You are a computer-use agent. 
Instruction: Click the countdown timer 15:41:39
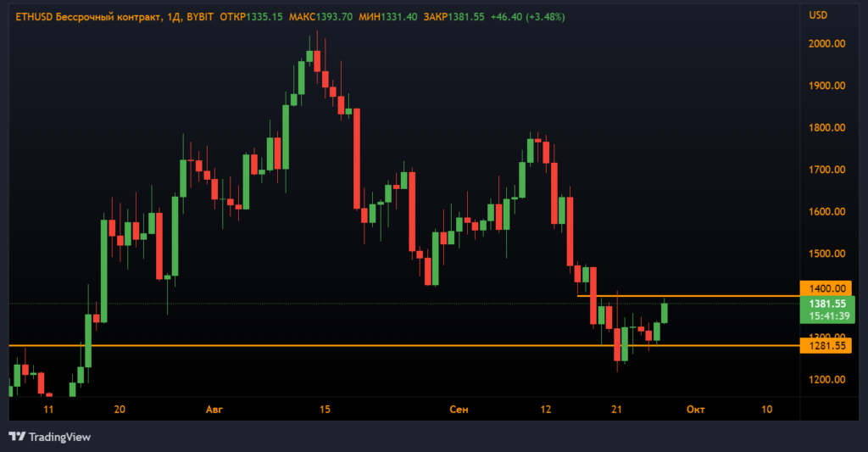click(829, 316)
